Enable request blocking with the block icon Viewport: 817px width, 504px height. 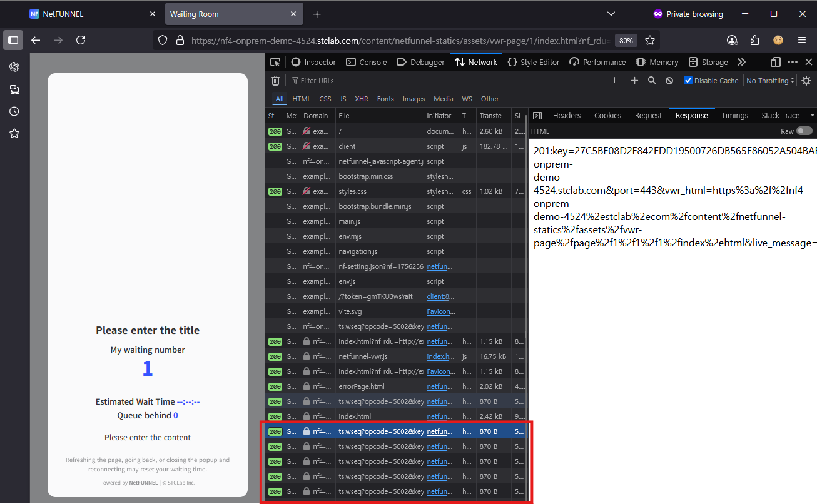tap(669, 80)
